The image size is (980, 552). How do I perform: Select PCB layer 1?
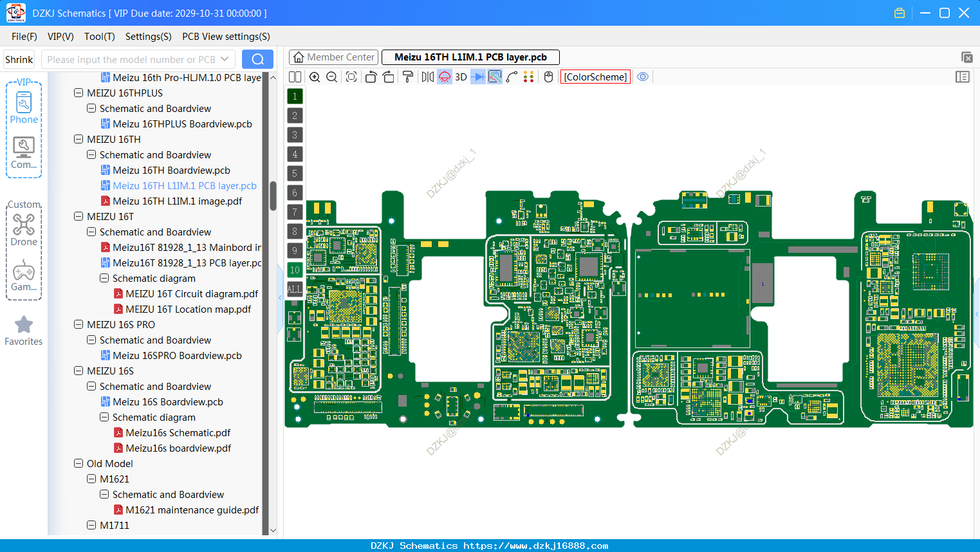(295, 97)
